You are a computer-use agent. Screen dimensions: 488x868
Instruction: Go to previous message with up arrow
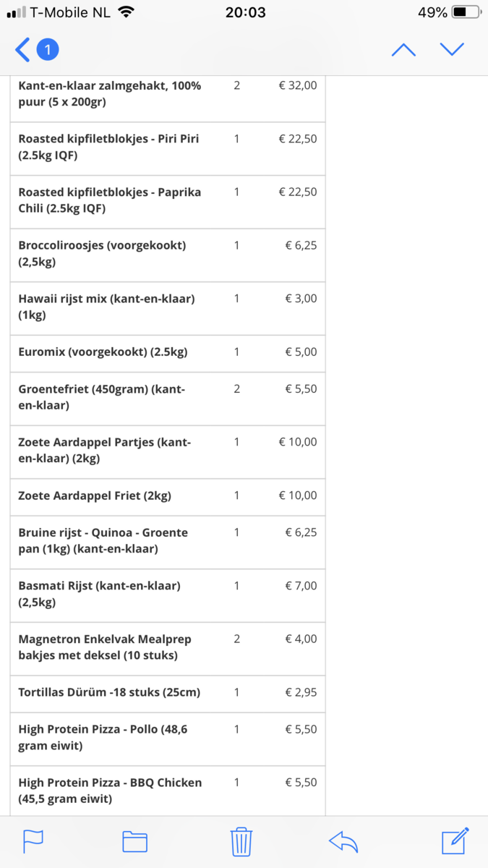403,50
